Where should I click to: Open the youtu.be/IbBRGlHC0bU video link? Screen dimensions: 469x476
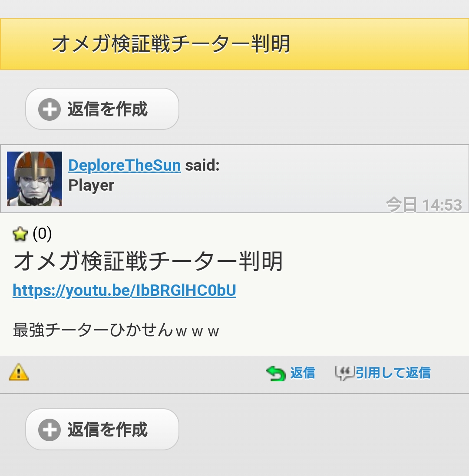[125, 291]
